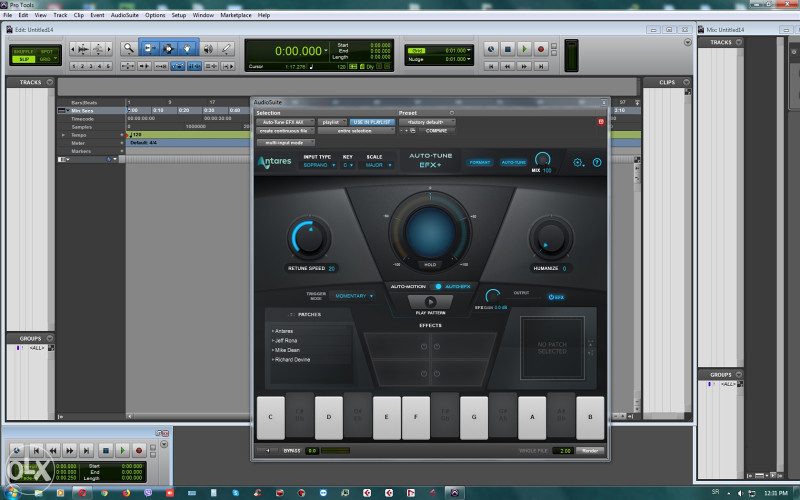Rewind using Edit window transport
The image size is (800, 500).
click(507, 66)
